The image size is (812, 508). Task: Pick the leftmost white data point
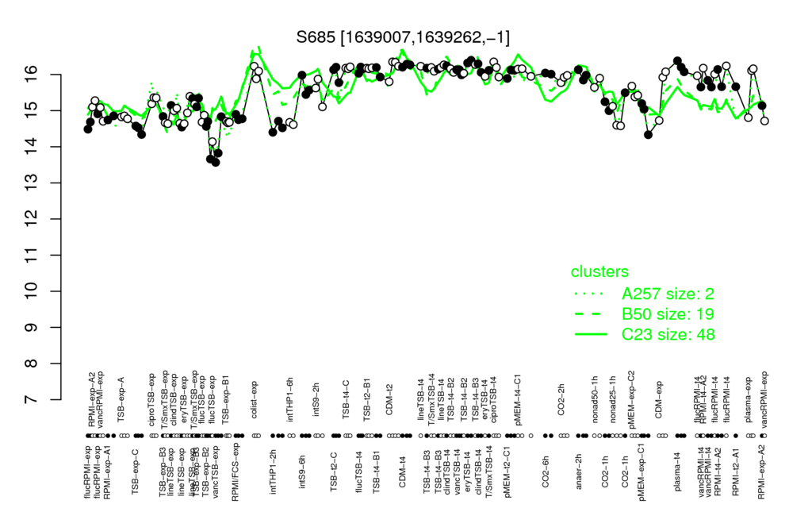coord(92,107)
